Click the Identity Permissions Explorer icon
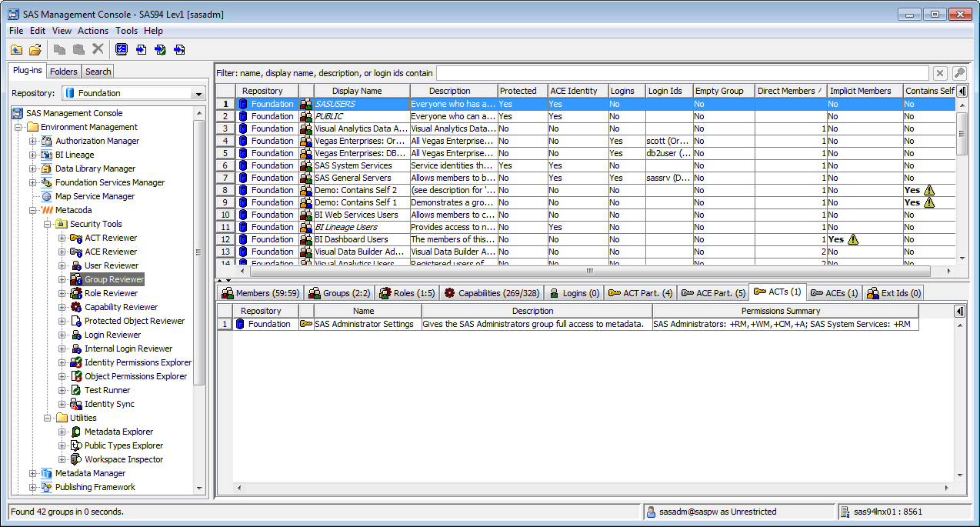The width and height of the screenshot is (980, 527). coord(76,362)
